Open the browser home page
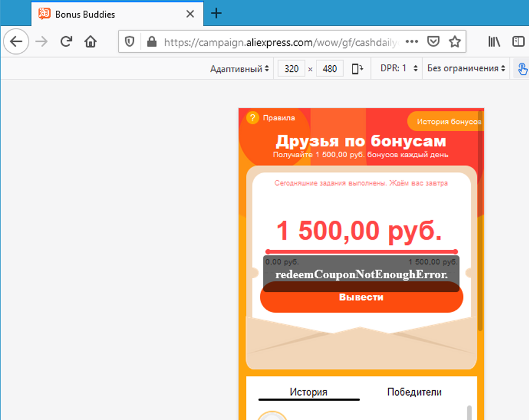 pos(90,42)
